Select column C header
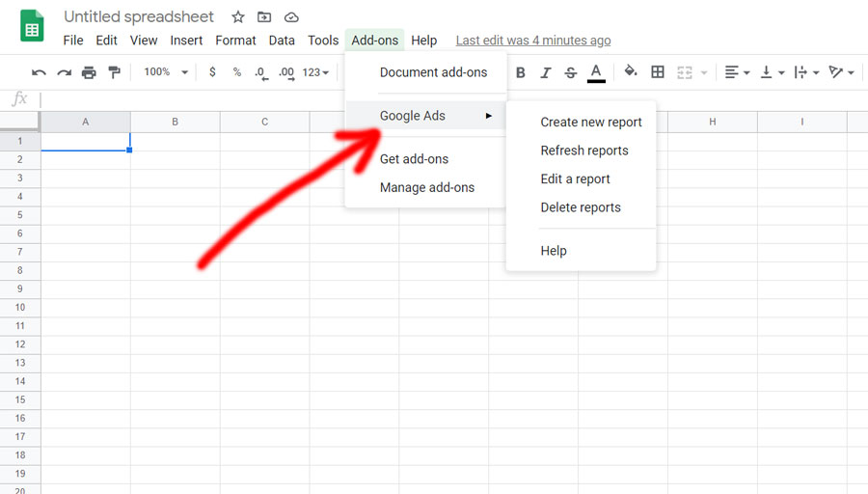868x494 pixels. point(264,122)
